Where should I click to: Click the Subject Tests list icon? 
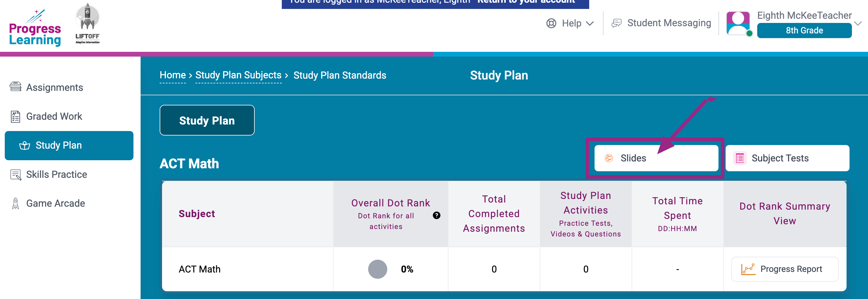740,158
